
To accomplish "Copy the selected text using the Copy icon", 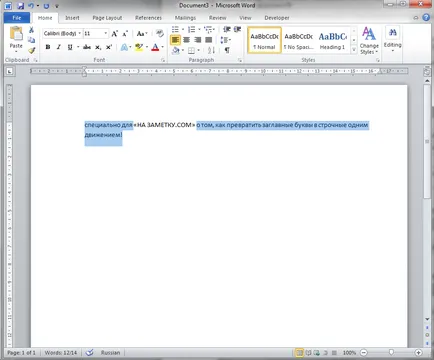I will pos(31,40).
